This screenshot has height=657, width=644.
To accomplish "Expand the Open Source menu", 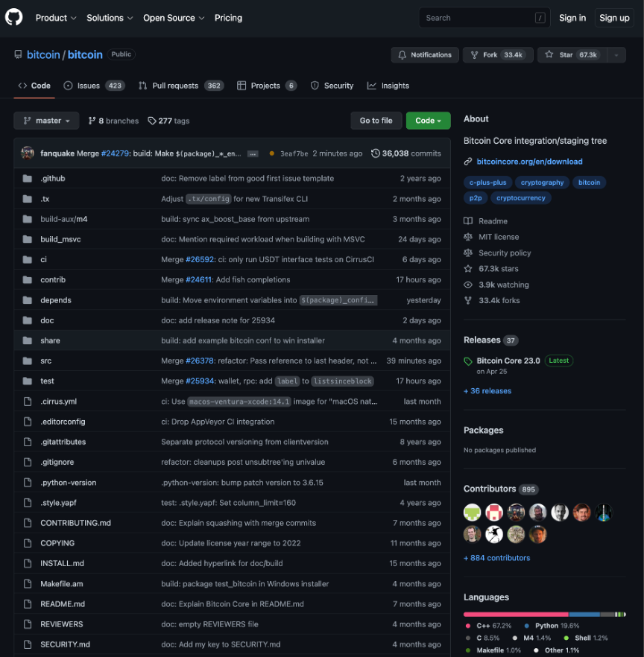I will pyautogui.click(x=174, y=18).
